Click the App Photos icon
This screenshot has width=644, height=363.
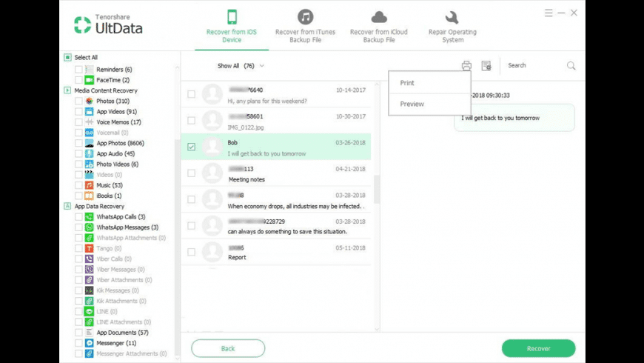tap(89, 143)
